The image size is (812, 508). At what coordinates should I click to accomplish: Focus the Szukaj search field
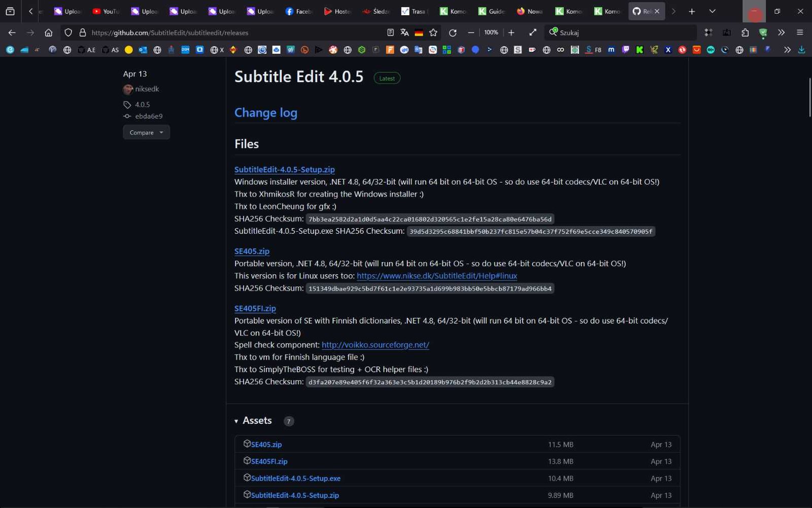click(x=620, y=33)
